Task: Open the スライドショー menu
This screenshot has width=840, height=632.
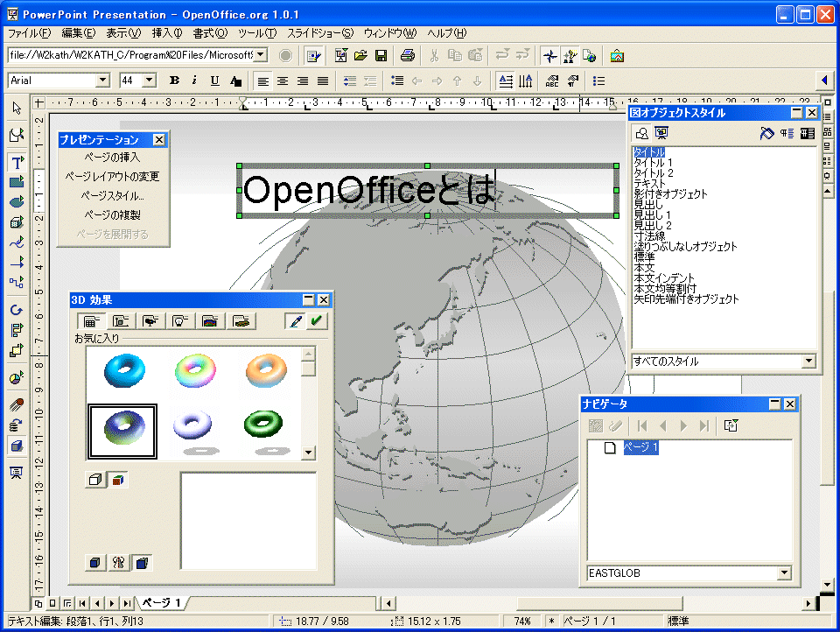Action: pyautogui.click(x=320, y=33)
